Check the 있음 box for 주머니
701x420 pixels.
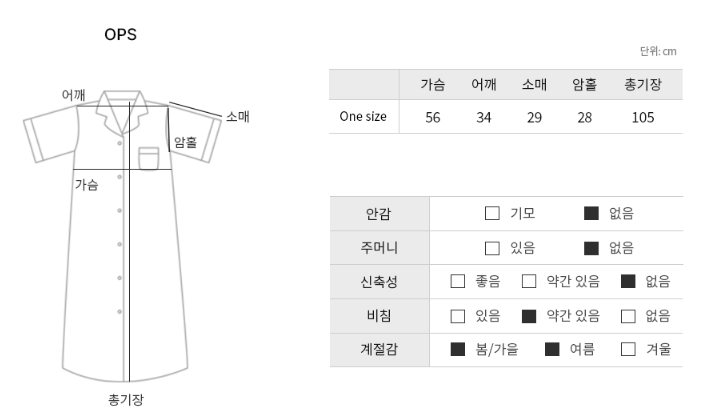pos(492,248)
